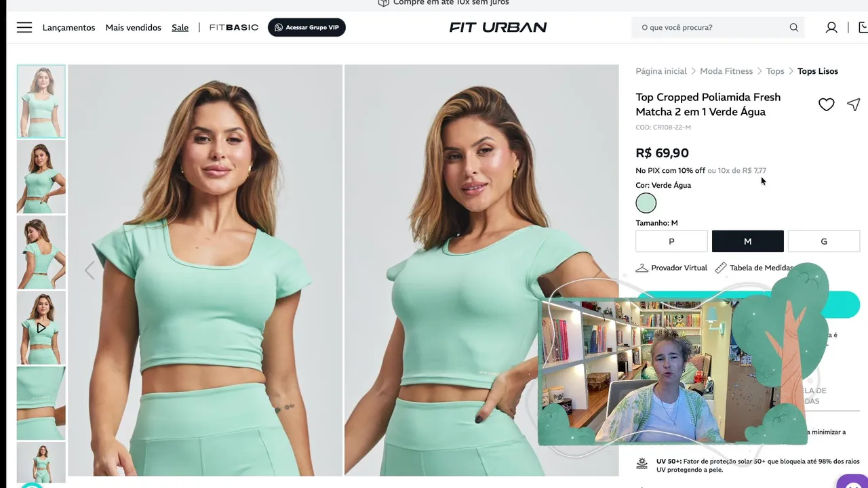Image resolution: width=868 pixels, height=488 pixels.
Task: Select size G
Action: click(x=824, y=241)
